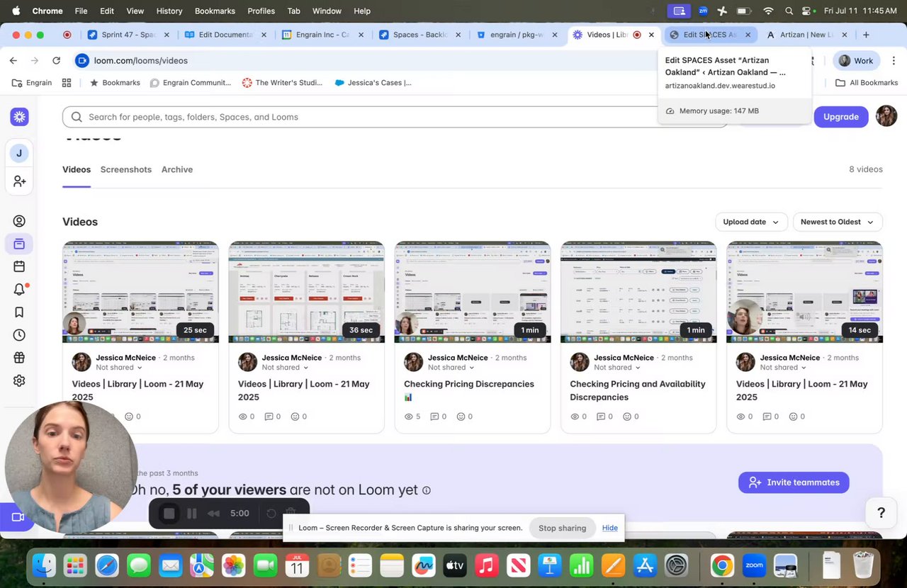
Task: Switch to the Videos tab
Action: point(77,169)
